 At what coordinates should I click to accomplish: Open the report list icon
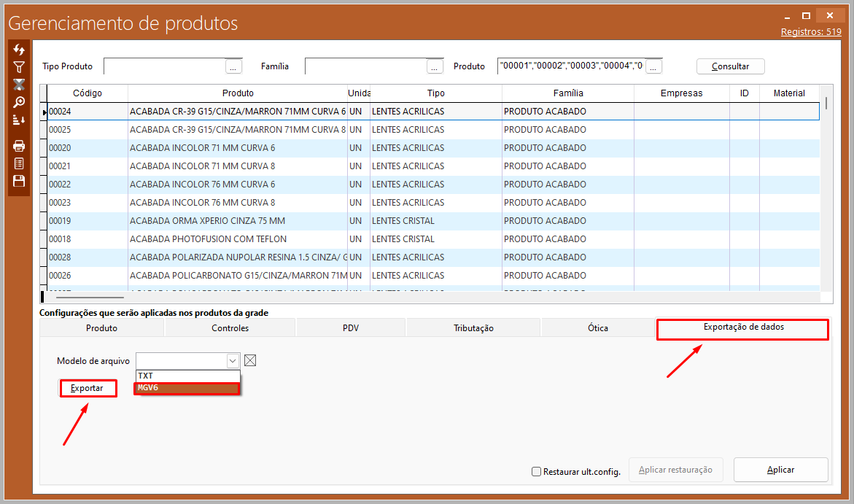pyautogui.click(x=19, y=163)
